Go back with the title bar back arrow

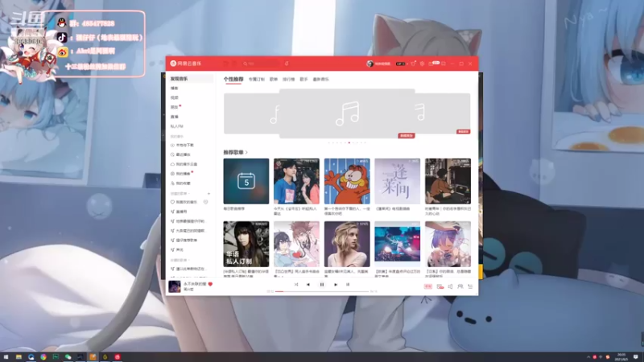(x=226, y=64)
